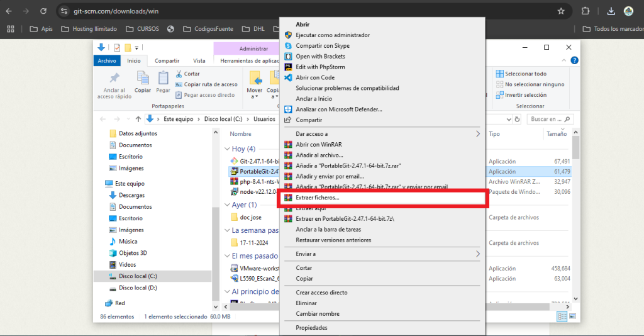Screen dimensions: 644x336
Task: Open the CodigosFuente bookmark folder
Action: pos(208,29)
